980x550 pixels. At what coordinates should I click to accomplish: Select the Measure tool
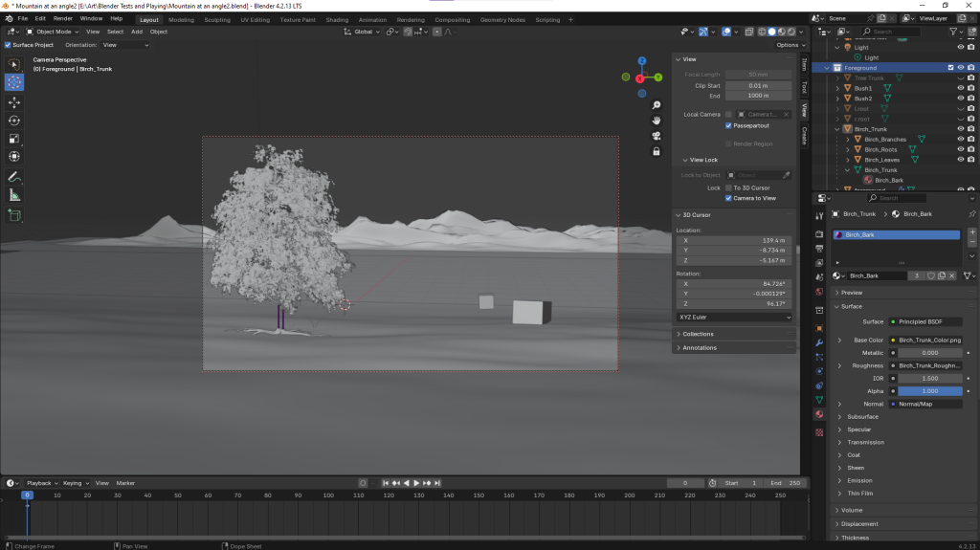tap(14, 196)
